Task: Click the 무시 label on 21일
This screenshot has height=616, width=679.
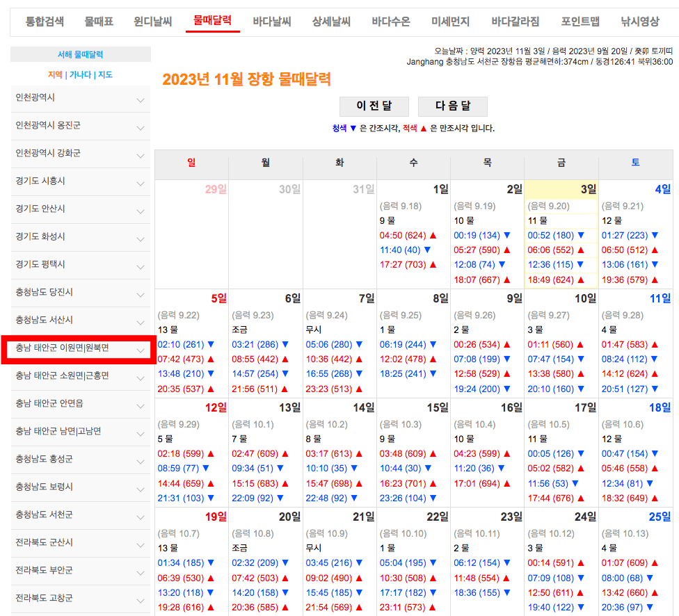Action: pos(314,548)
